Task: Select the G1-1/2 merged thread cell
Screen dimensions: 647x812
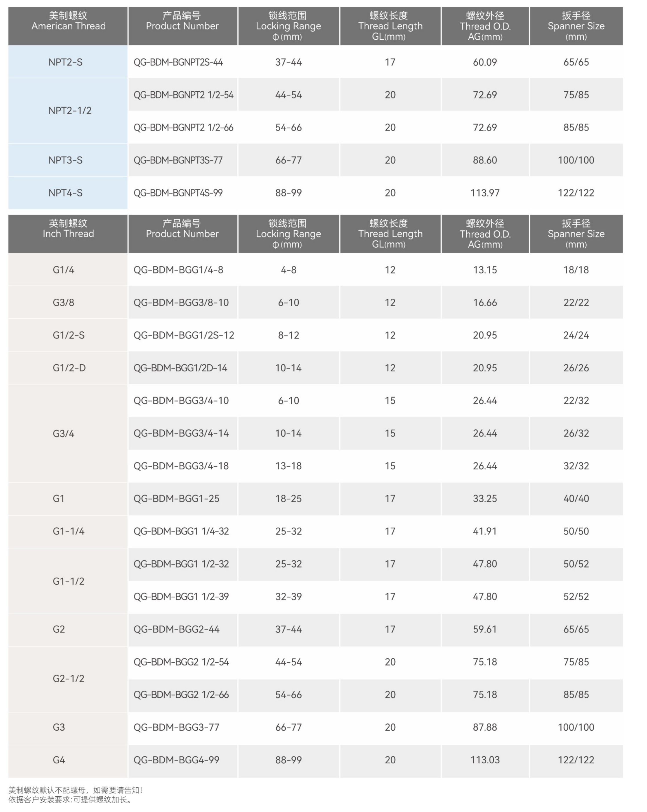Action: (69, 581)
